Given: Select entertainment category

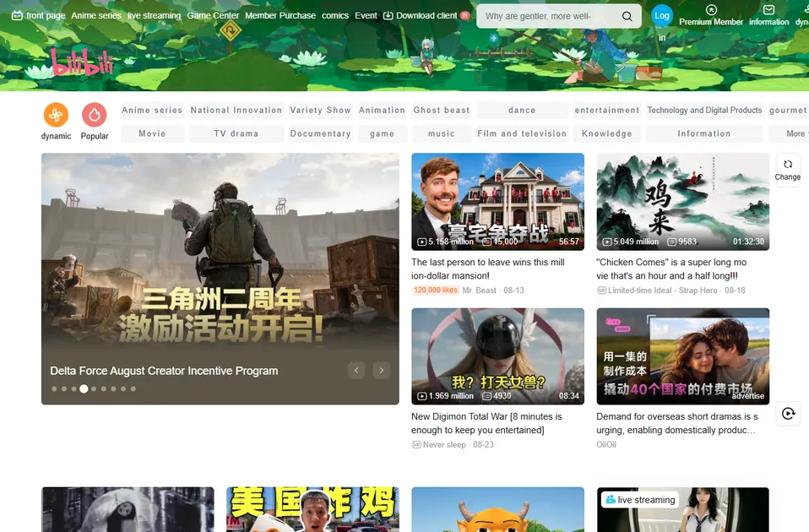Looking at the screenshot, I should tap(607, 110).
